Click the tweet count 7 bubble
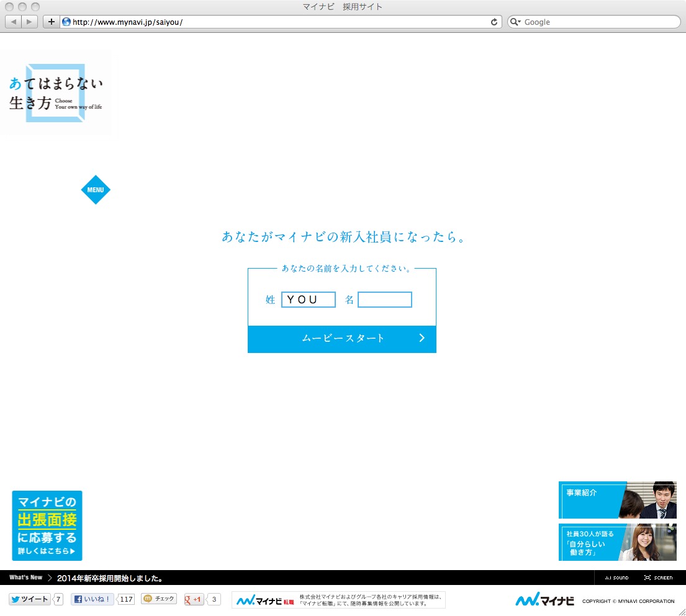This screenshot has width=686, height=616. click(58, 599)
